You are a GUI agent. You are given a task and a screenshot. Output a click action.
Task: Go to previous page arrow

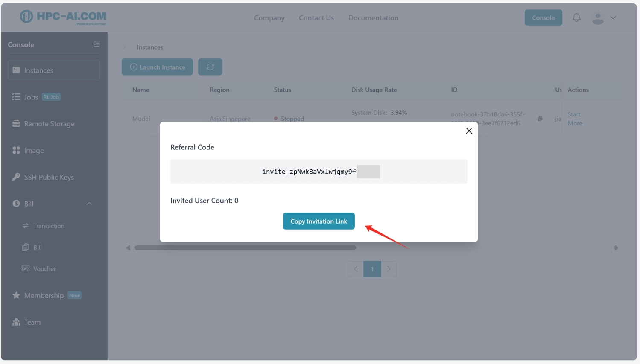356,269
